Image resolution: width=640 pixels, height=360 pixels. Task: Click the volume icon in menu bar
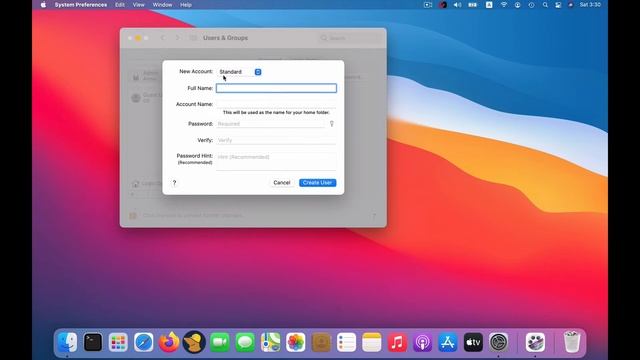[x=458, y=5]
